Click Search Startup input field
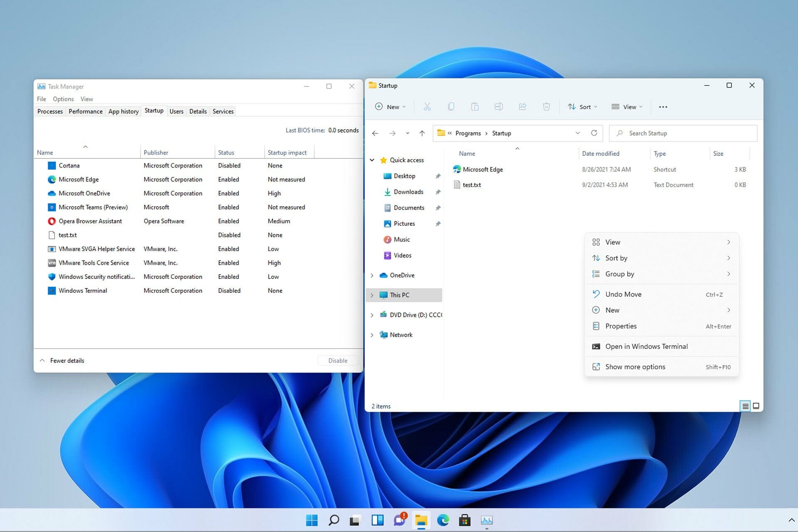 coord(683,133)
